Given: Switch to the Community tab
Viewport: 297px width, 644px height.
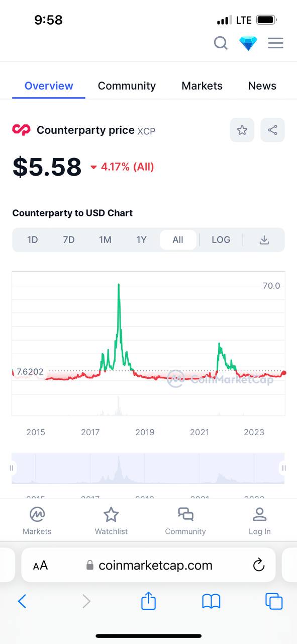Looking at the screenshot, I should coord(127,86).
